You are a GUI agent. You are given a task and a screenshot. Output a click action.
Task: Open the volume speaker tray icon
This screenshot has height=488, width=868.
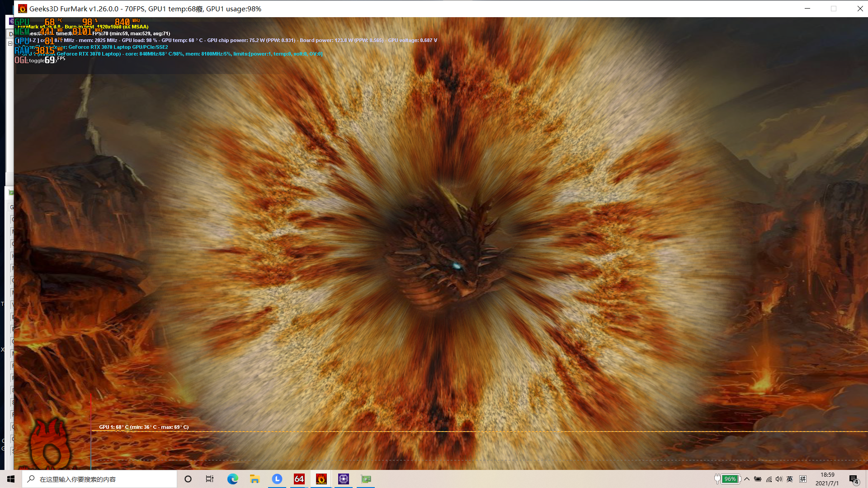point(778,479)
